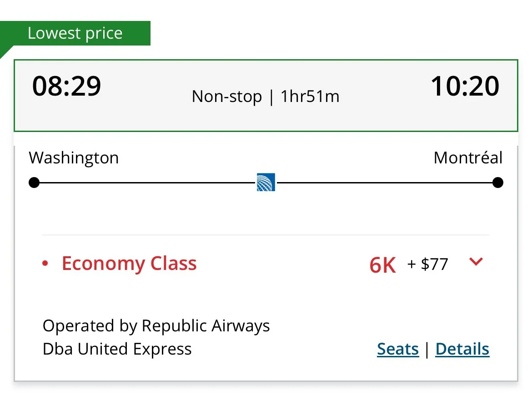
Task: Expand fare details with the red chevron
Action: coord(476,262)
